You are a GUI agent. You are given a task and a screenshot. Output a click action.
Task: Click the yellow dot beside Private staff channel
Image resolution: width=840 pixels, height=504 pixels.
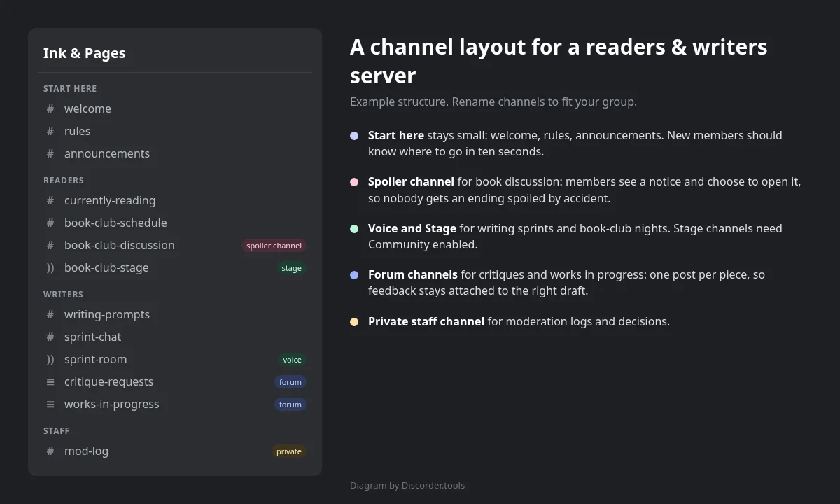354,322
